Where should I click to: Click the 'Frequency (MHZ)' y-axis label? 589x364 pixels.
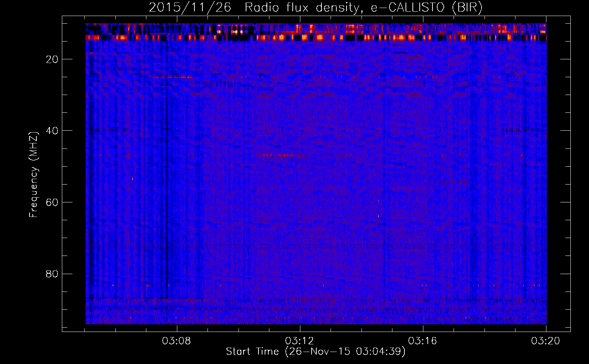[33, 175]
